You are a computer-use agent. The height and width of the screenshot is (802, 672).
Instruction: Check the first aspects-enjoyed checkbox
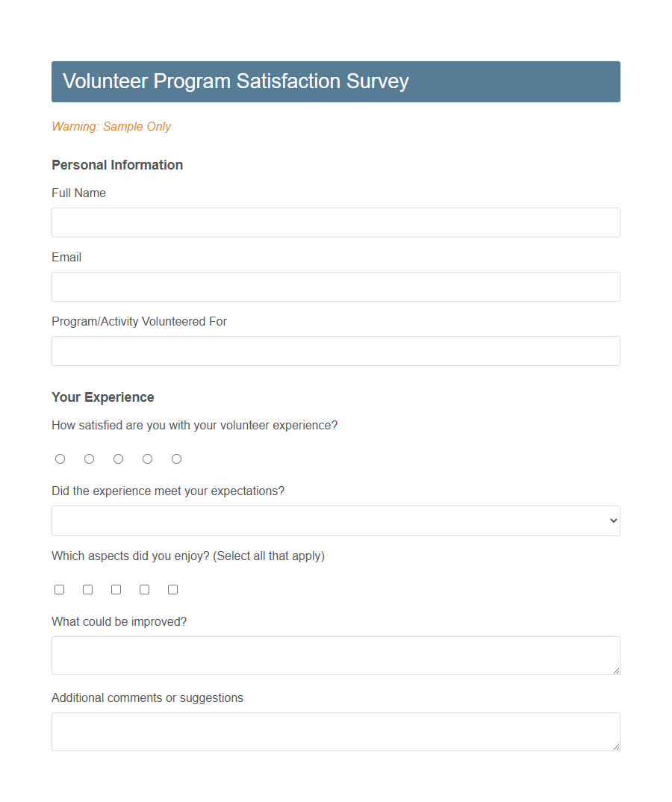(59, 589)
